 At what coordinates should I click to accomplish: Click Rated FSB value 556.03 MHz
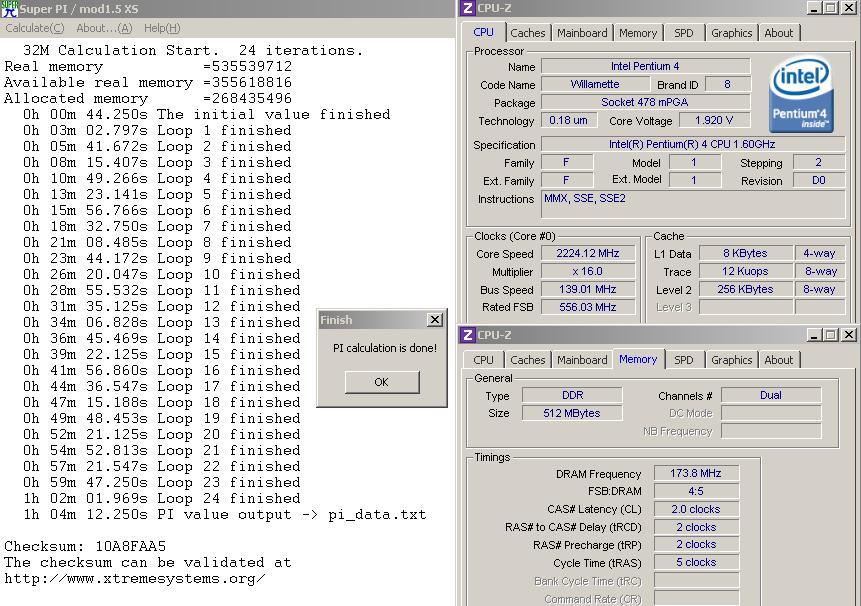point(588,307)
